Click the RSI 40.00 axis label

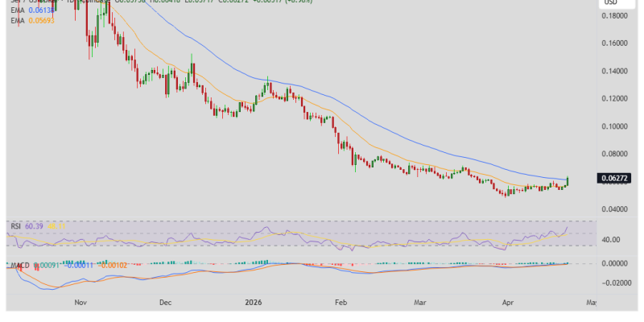(613, 240)
